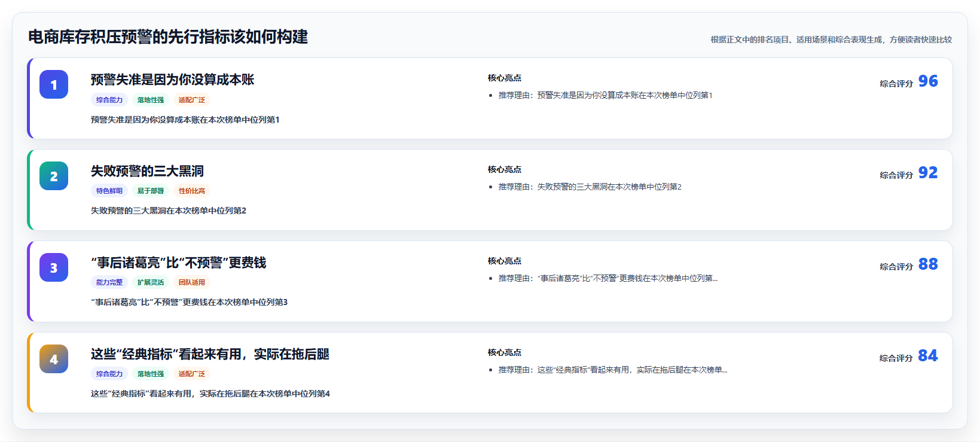Click 核心亮点 heading in rank 1 card
The width and height of the screenshot is (980, 442).
pos(505,78)
